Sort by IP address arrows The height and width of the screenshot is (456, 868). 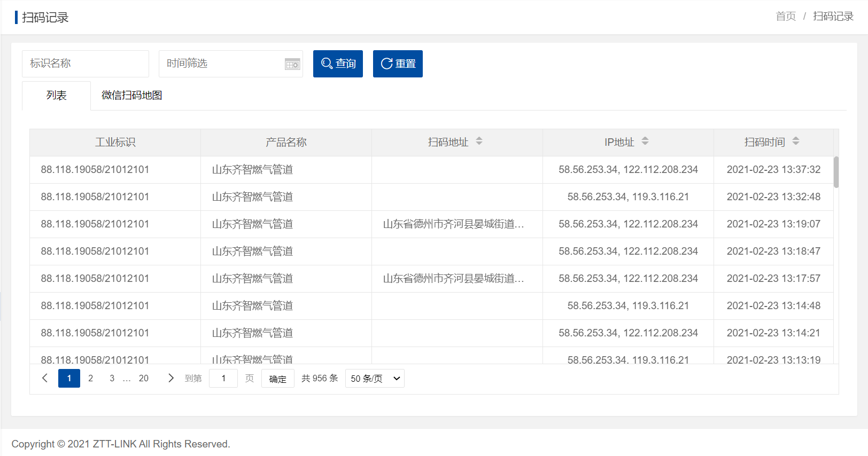[645, 141]
